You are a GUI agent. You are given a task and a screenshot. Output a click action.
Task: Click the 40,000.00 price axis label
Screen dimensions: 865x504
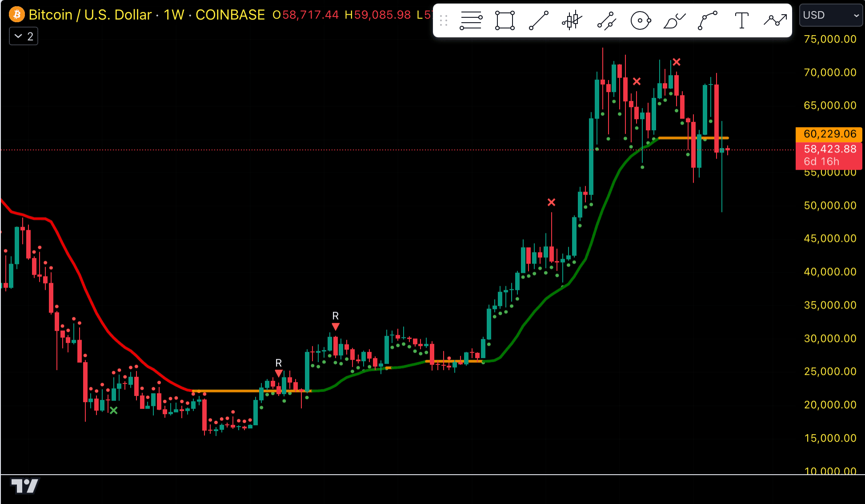pyautogui.click(x=830, y=272)
